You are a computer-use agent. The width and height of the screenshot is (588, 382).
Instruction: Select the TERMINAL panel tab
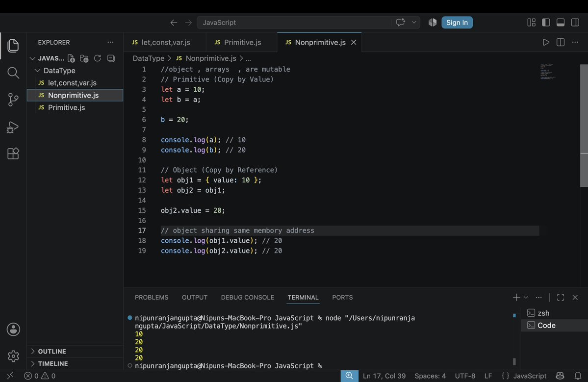pyautogui.click(x=303, y=297)
